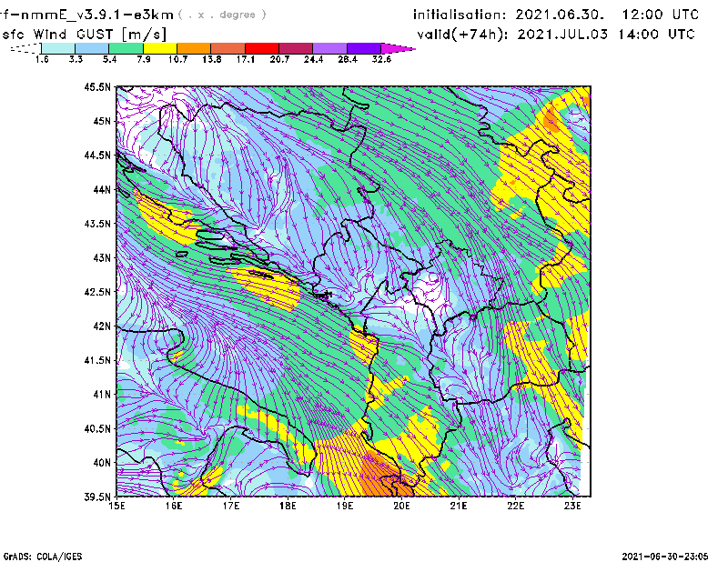This screenshot has height=562, width=728.
Task: Click the 40N latitude label
Action: tap(102, 463)
